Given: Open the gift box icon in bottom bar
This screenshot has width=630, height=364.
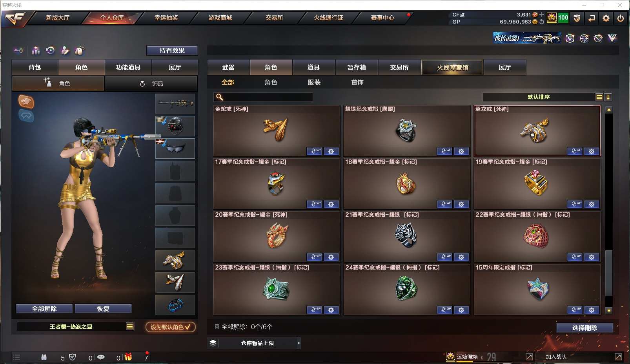Looking at the screenshot, I should coord(128,357).
